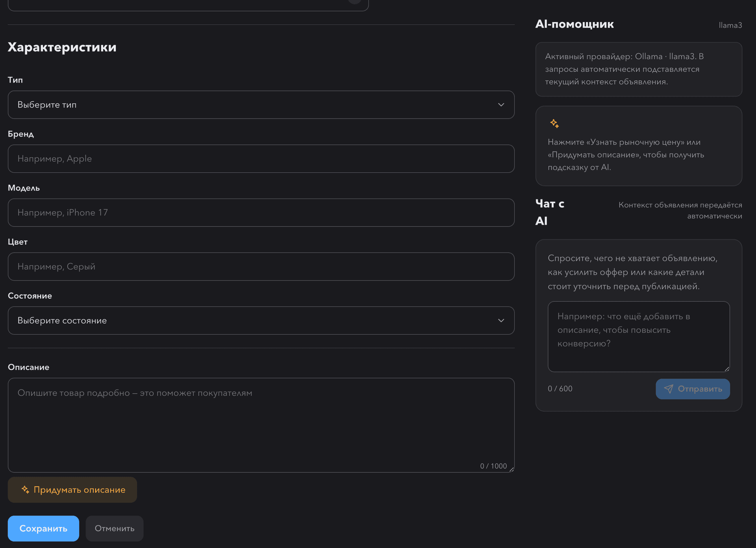The height and width of the screenshot is (548, 756).
Task: Click the Состояние field label
Action: coord(30,296)
